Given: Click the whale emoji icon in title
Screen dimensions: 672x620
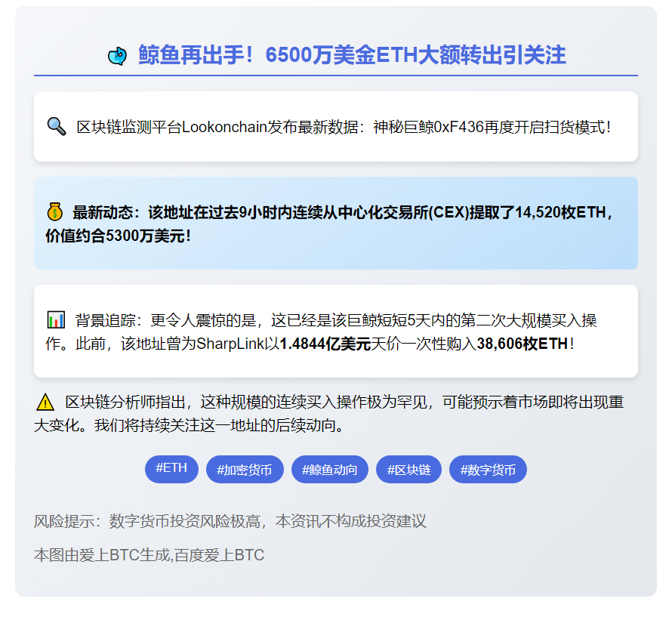Looking at the screenshot, I should coord(117,56).
